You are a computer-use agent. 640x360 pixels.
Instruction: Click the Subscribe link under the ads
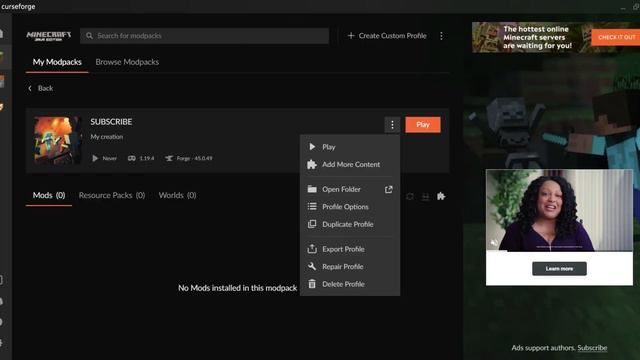tap(592, 348)
